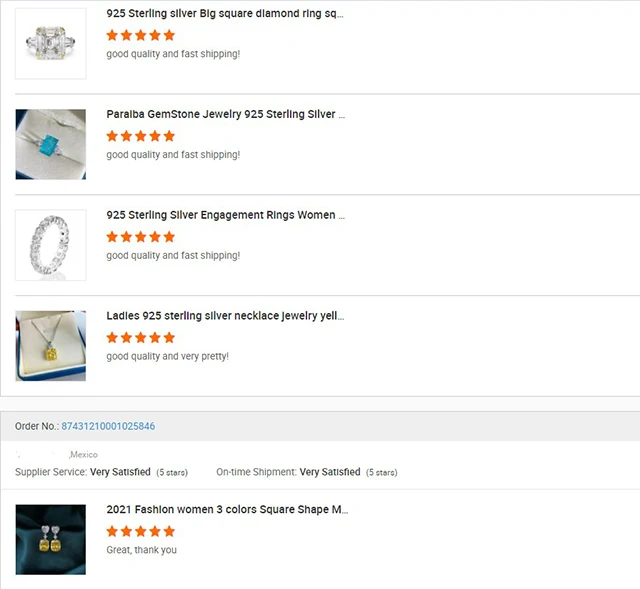The image size is (640, 589).
Task: Open '925 Sterling silver Big square diamond ring' title
Action: click(225, 15)
